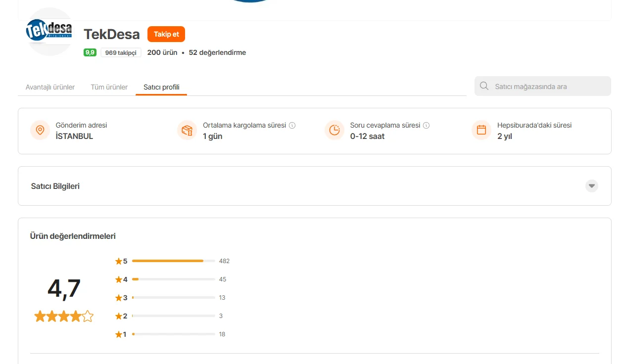
Task: Click the 45 four-star review count
Action: tap(223, 279)
